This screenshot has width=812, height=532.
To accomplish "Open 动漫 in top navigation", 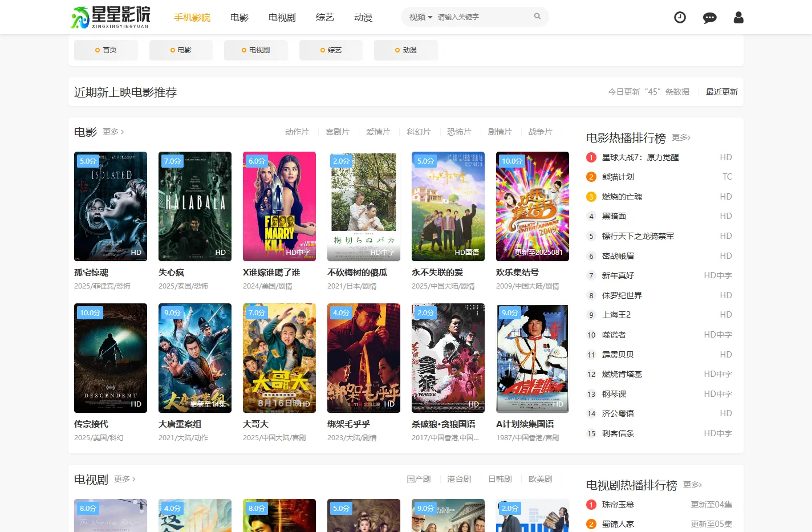I will pyautogui.click(x=363, y=18).
